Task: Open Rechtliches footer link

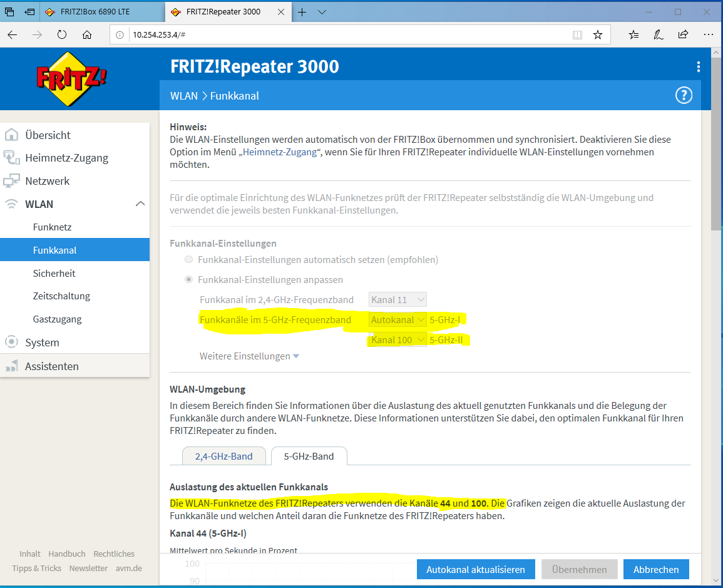Action: coord(114,554)
